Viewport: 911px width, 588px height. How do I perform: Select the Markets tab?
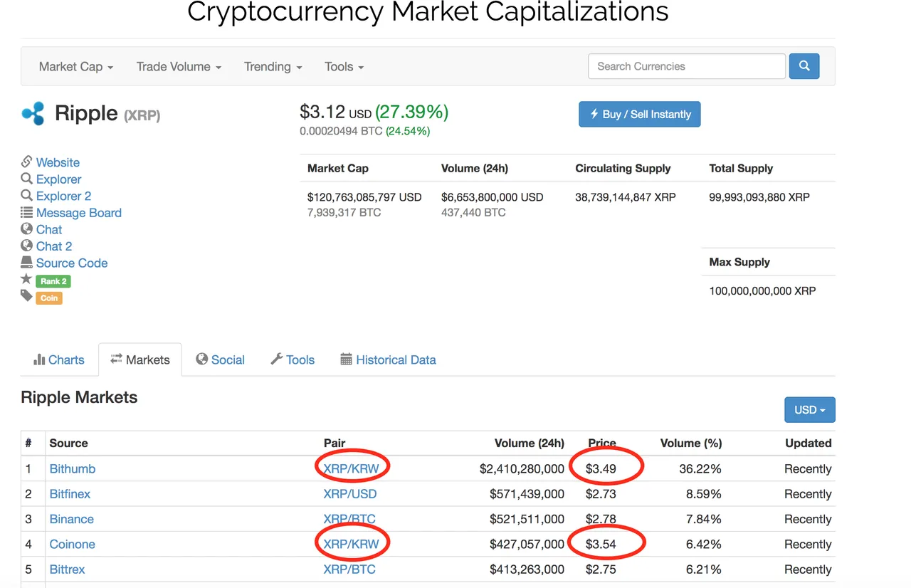pos(140,359)
